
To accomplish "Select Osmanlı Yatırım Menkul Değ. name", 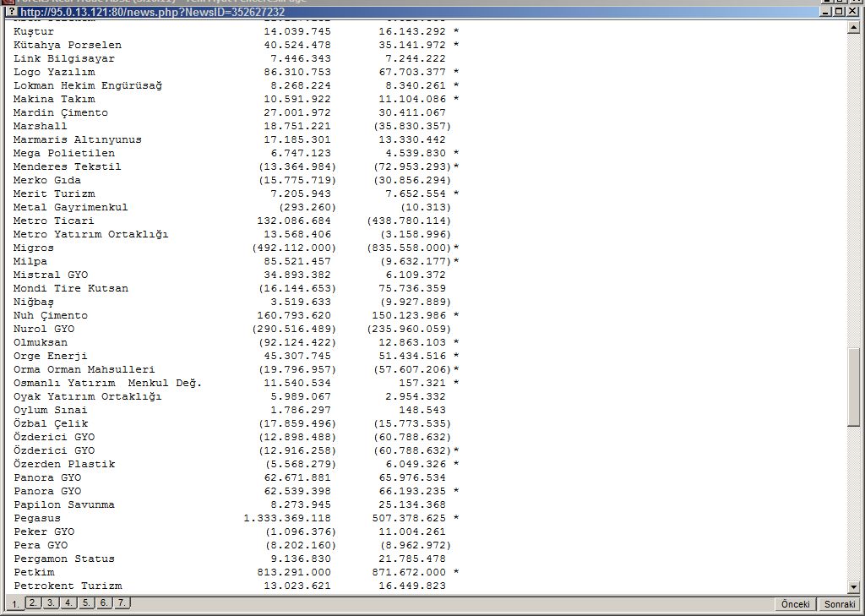I will (x=108, y=383).
